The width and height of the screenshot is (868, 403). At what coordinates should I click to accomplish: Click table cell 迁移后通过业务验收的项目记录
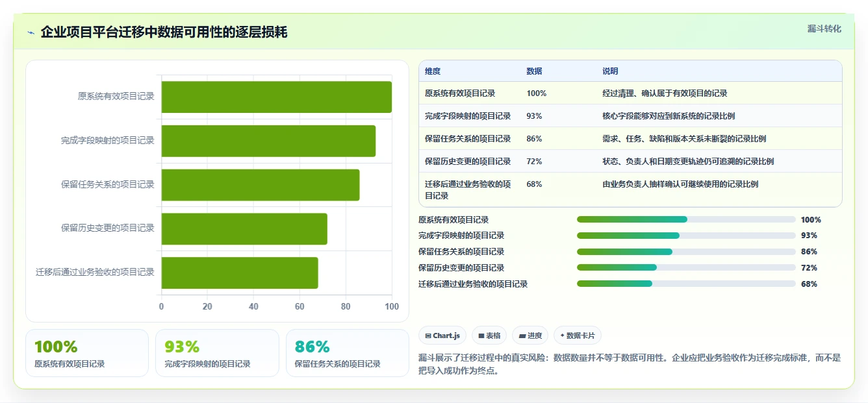click(x=468, y=189)
